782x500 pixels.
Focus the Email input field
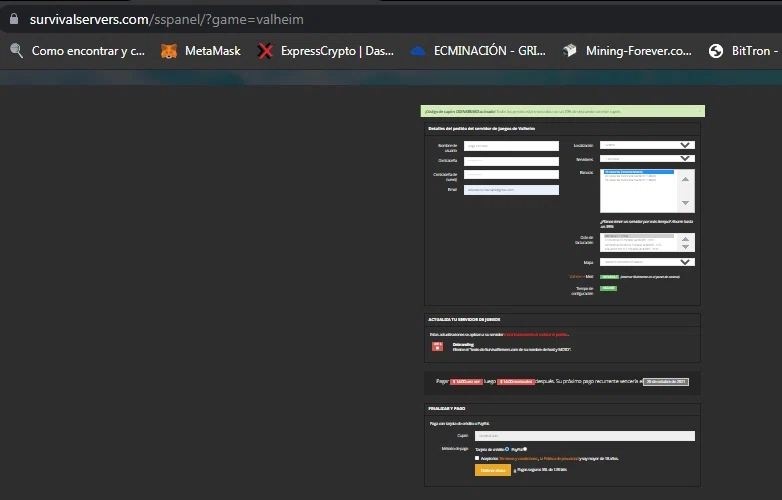(511, 190)
